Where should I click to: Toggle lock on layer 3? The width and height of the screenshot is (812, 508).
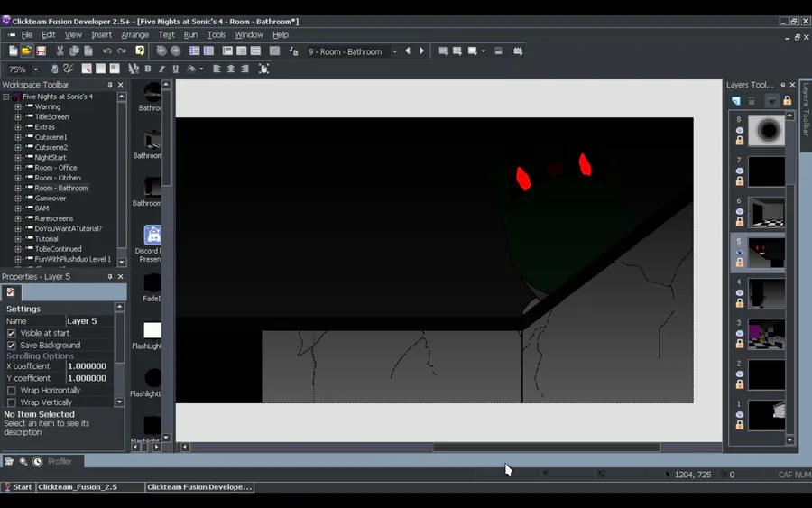(x=740, y=344)
